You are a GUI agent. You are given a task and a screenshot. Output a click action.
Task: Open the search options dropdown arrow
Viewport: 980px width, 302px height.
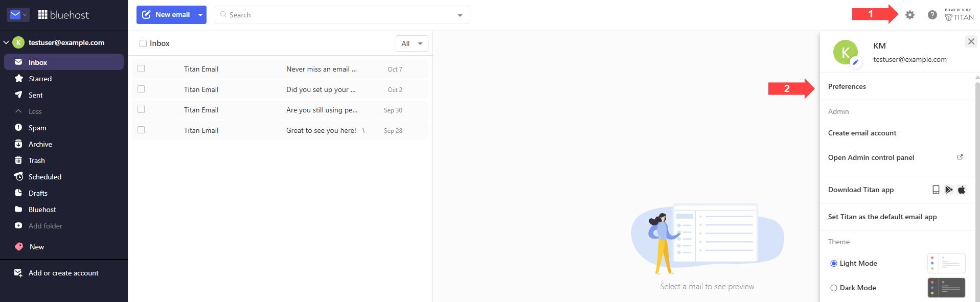point(460,15)
